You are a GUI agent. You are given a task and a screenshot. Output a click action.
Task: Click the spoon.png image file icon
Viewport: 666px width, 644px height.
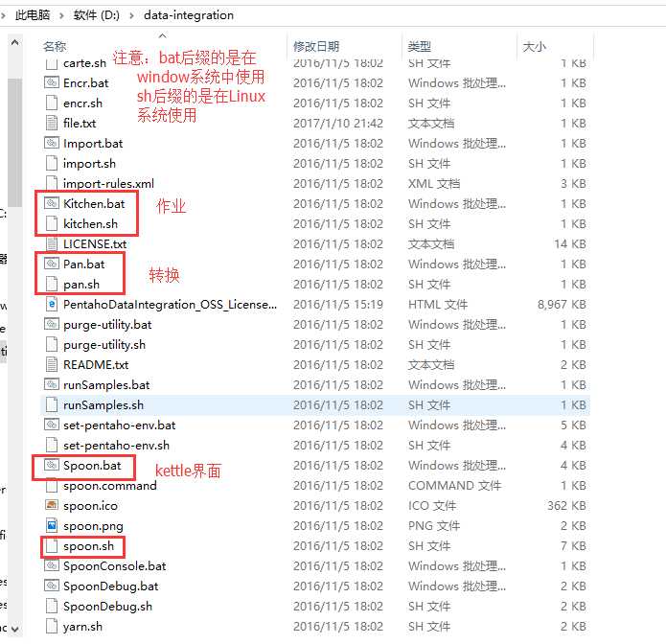coord(52,525)
